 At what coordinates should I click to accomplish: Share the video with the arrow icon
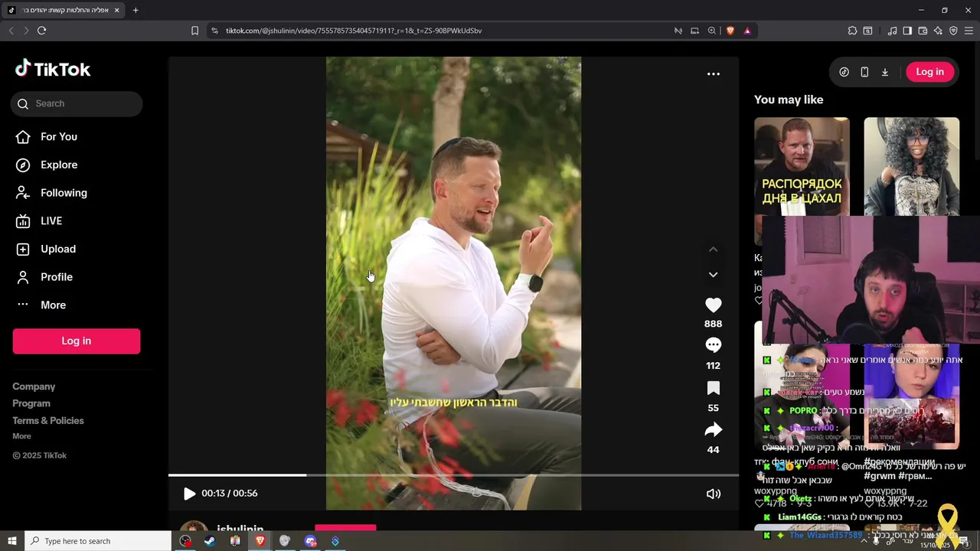click(x=713, y=429)
